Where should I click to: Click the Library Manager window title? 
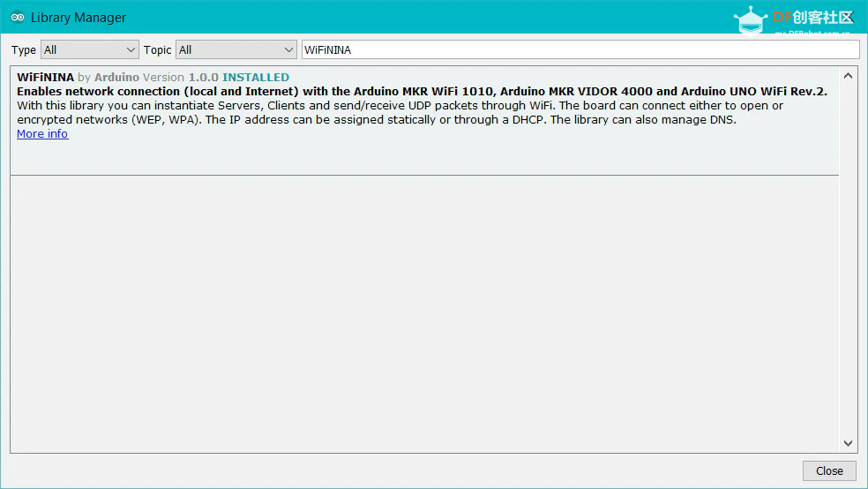78,18
